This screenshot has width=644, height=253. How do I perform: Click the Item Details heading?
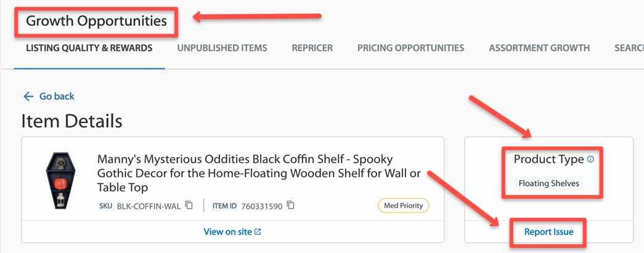click(x=72, y=121)
